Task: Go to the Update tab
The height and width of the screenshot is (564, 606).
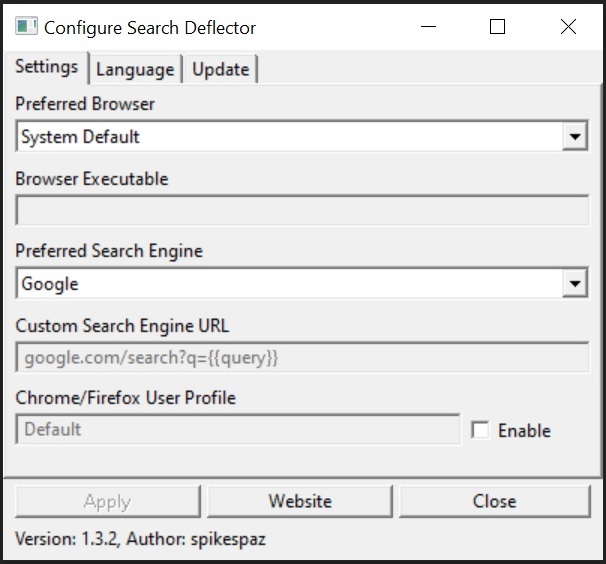Action: tap(220, 69)
